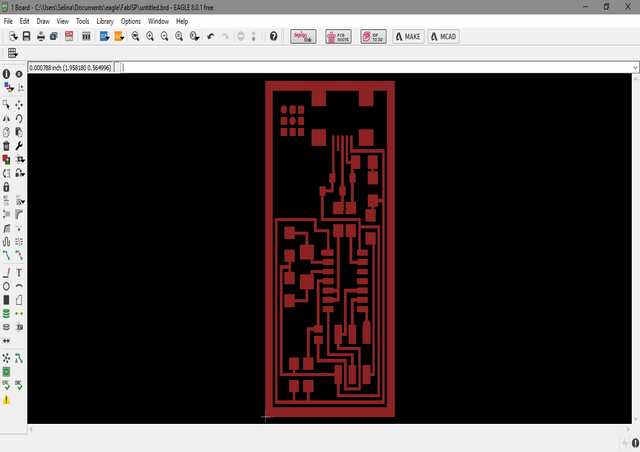Select the Rectangle tool
Screen dimensions: 640x452
coord(6,300)
